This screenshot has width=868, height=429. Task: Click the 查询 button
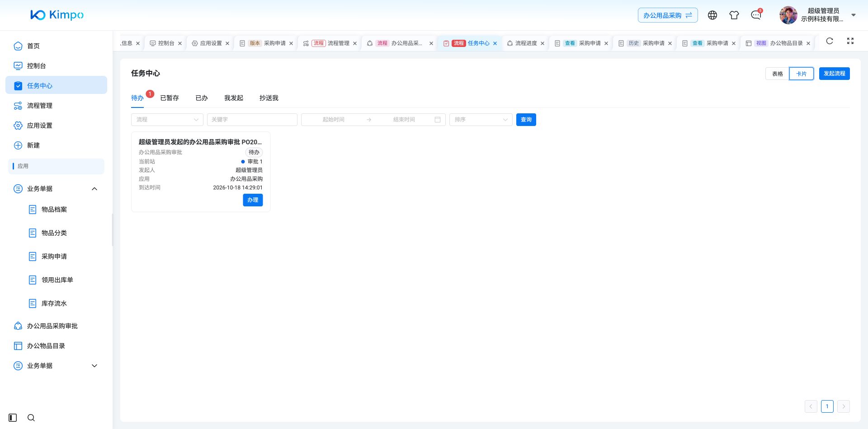tap(526, 120)
